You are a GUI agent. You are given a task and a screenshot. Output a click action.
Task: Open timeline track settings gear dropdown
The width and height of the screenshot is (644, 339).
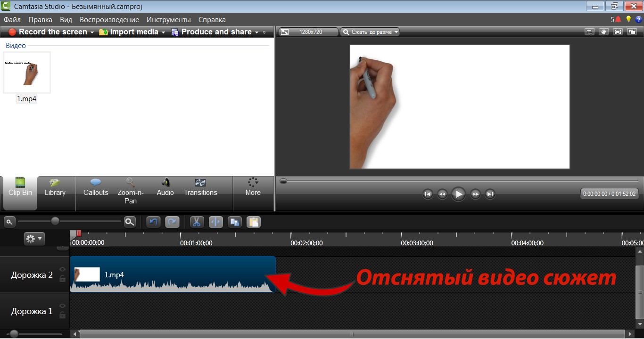(x=34, y=239)
